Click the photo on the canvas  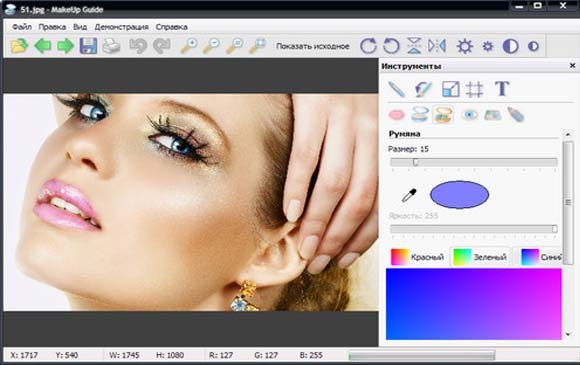(x=191, y=202)
